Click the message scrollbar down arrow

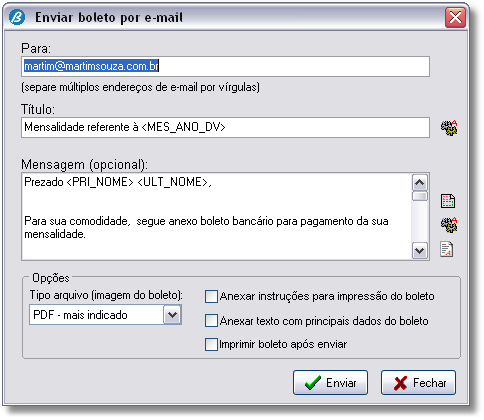[420, 251]
